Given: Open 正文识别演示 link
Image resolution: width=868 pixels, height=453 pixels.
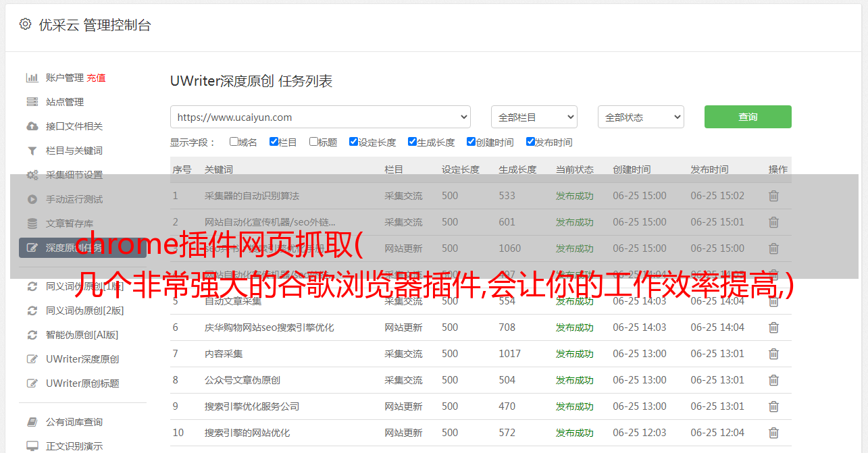Looking at the screenshot, I should pos(74,446).
